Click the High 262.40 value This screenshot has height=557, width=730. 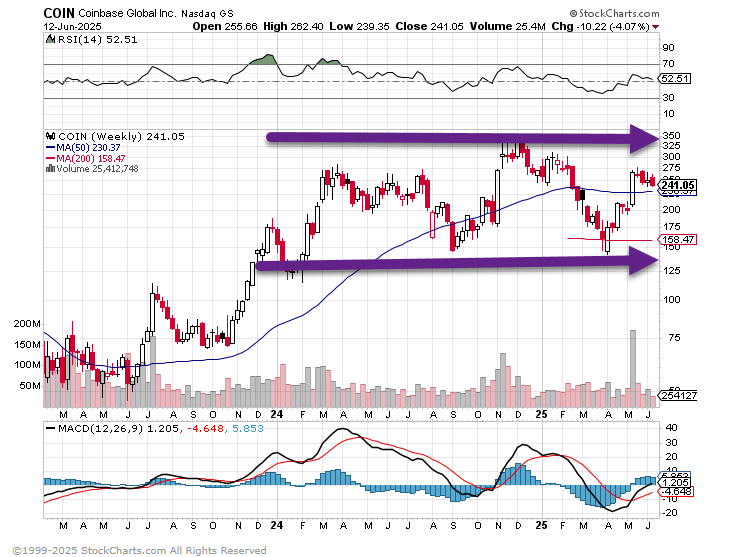pos(293,27)
